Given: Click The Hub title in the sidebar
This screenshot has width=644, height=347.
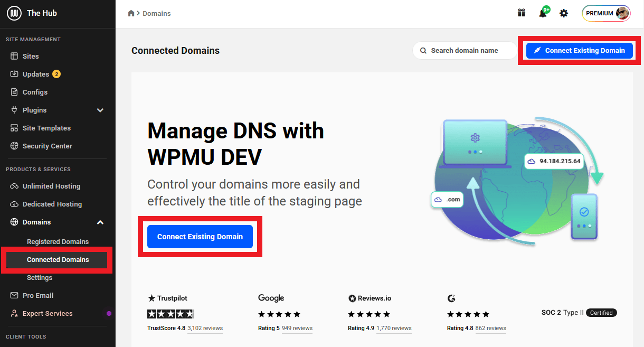Looking at the screenshot, I should [x=42, y=13].
